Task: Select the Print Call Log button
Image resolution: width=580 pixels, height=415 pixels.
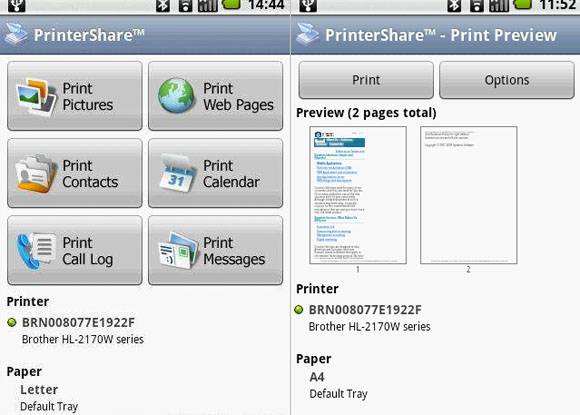Action: 75,250
